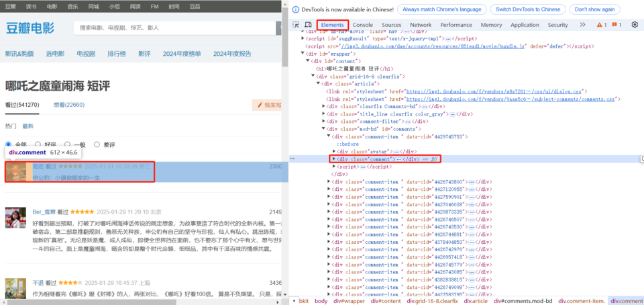Image resolution: width=644 pixels, height=305 pixels.
Task: Open the Security tab
Action: (557, 25)
